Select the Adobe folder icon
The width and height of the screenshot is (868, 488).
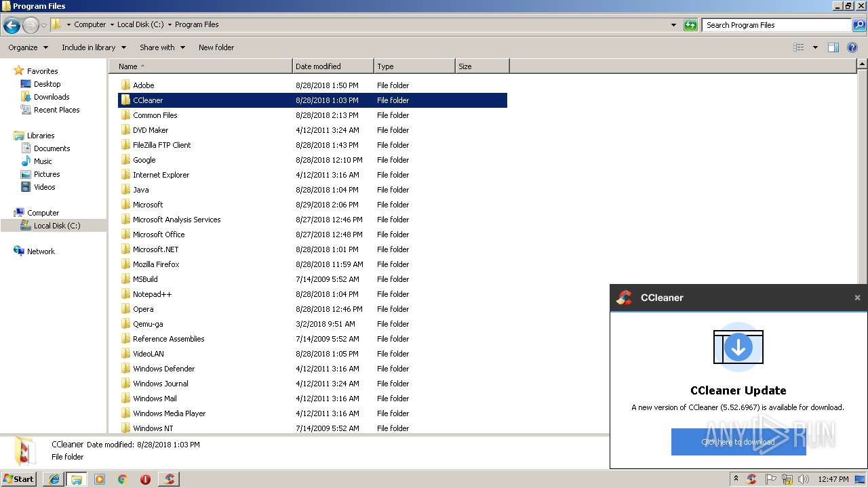click(125, 85)
